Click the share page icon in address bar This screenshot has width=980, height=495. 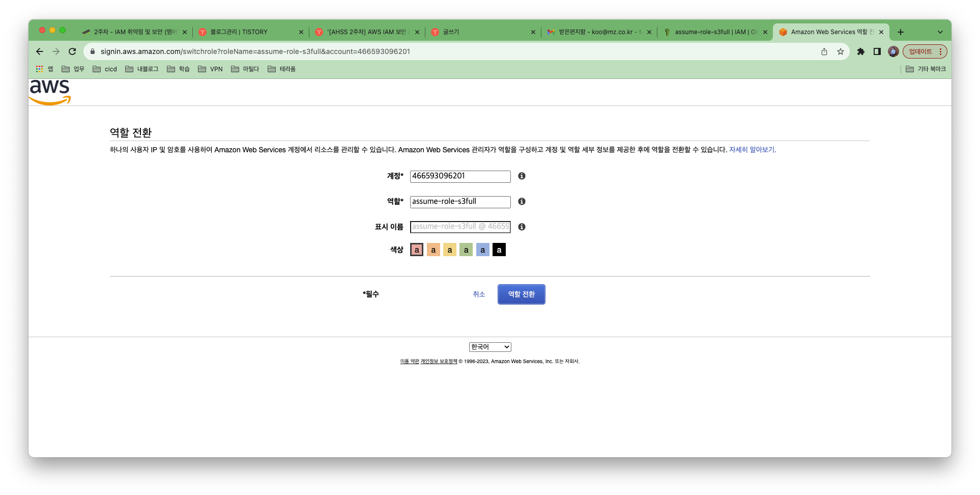(x=824, y=51)
